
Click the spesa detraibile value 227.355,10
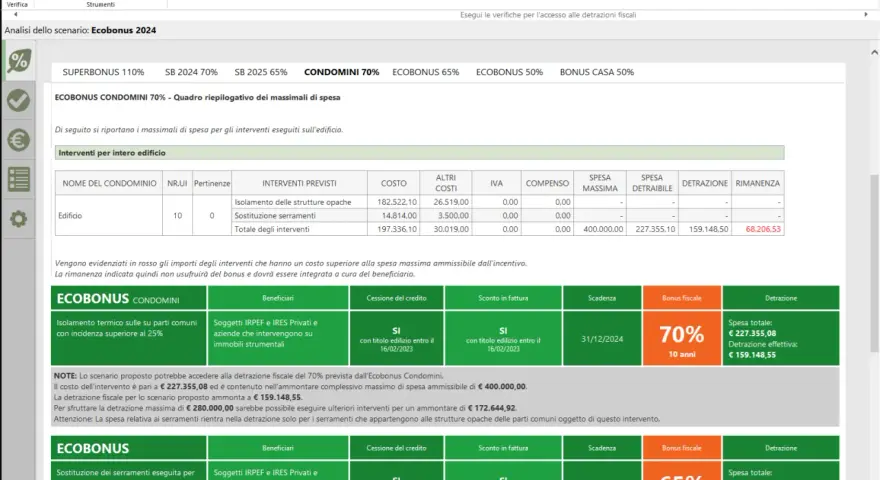[655, 229]
